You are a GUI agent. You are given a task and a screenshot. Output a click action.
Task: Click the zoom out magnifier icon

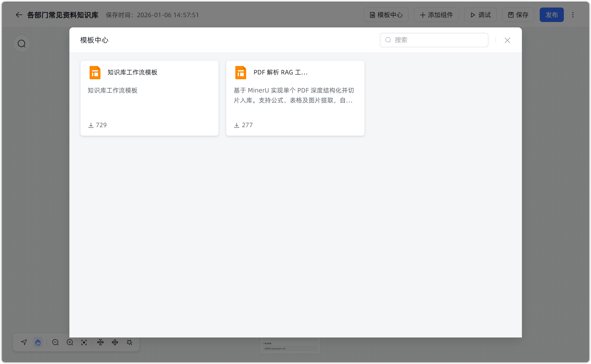[55, 342]
